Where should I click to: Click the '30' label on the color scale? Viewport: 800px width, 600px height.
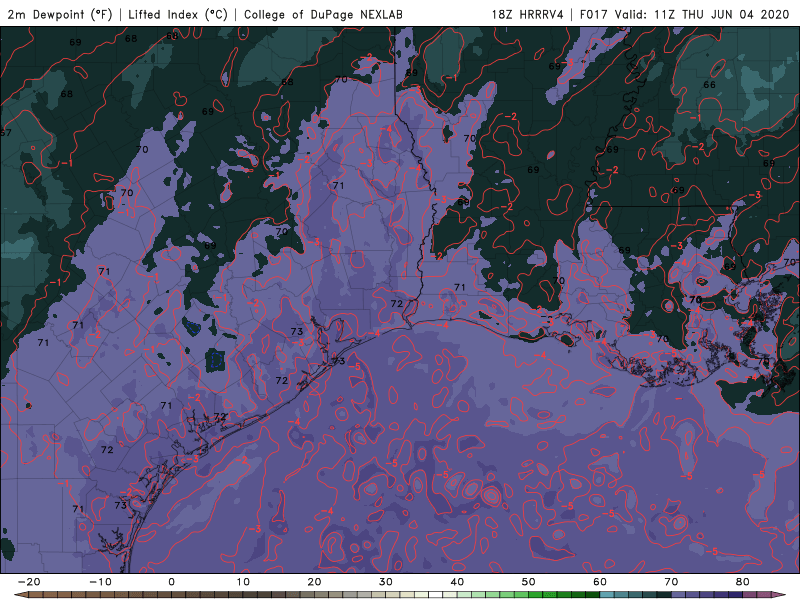coord(386,582)
